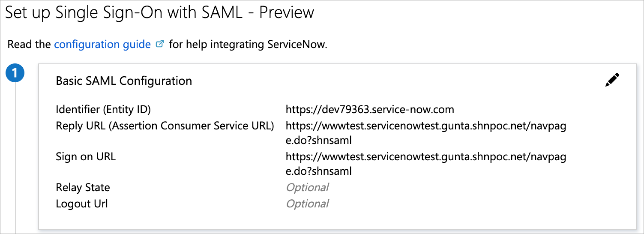Edit the Basic SAML Configuration via pencil icon
The width and height of the screenshot is (644, 234).
tap(612, 80)
